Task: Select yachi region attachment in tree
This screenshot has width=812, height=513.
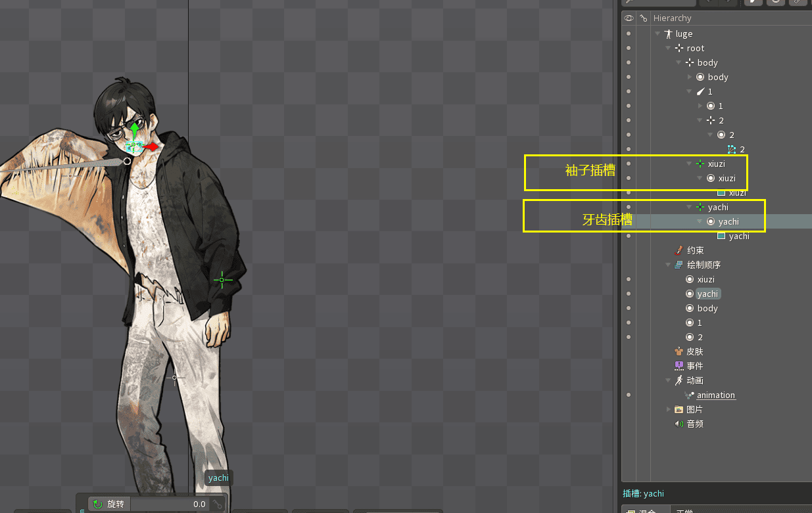Action: pos(738,236)
